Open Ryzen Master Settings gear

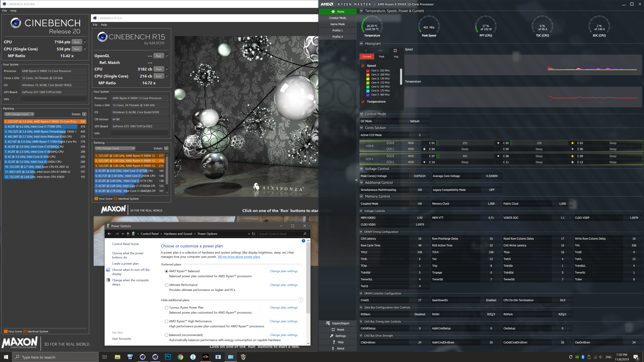332,336
